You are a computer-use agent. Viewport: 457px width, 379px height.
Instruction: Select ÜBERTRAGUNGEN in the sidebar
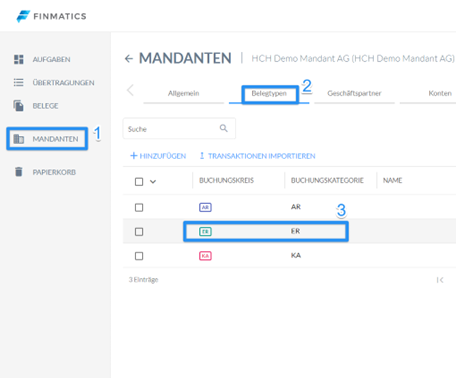point(63,83)
